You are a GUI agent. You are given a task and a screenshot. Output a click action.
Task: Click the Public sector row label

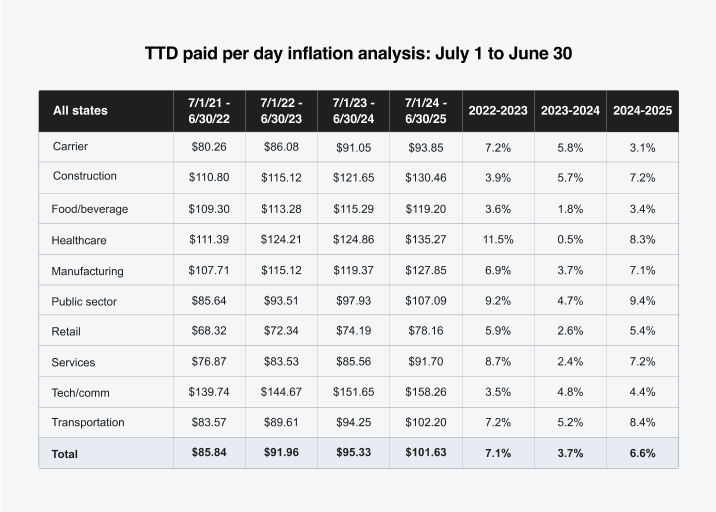pyautogui.click(x=84, y=301)
